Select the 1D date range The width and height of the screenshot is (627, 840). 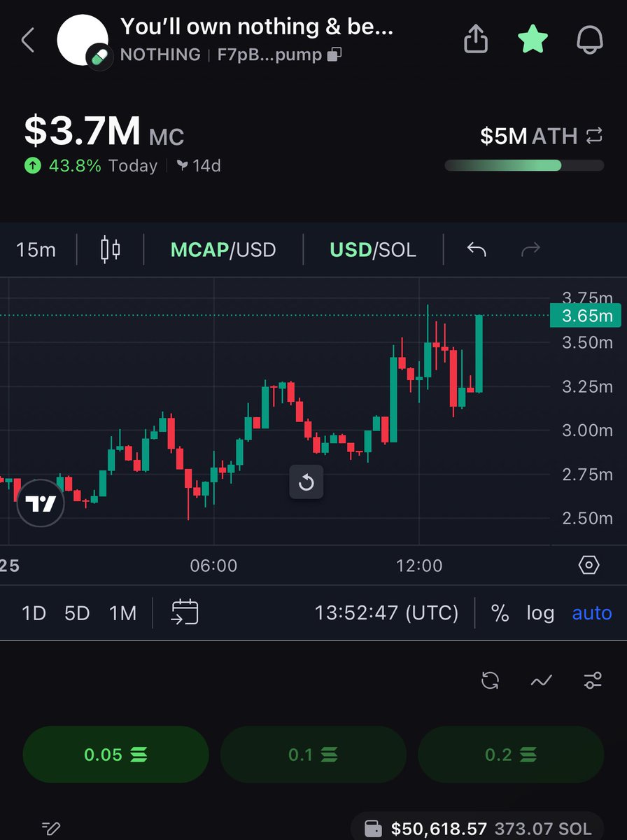[34, 613]
